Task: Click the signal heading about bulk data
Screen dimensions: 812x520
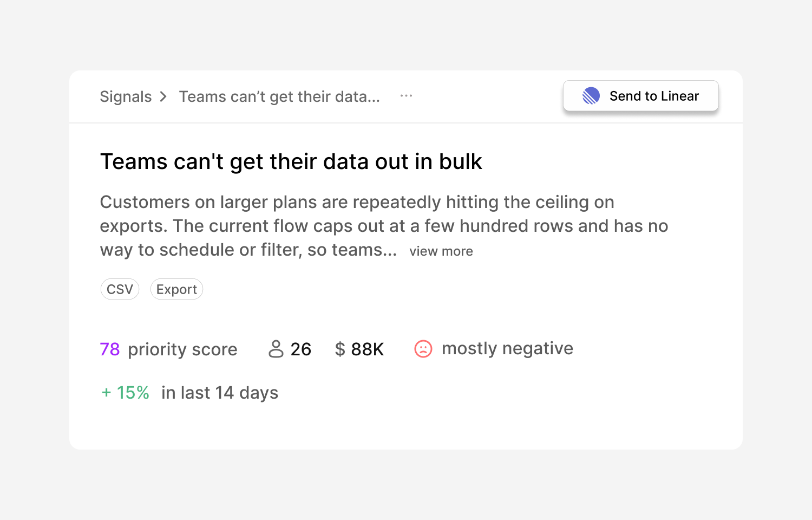Action: point(291,162)
